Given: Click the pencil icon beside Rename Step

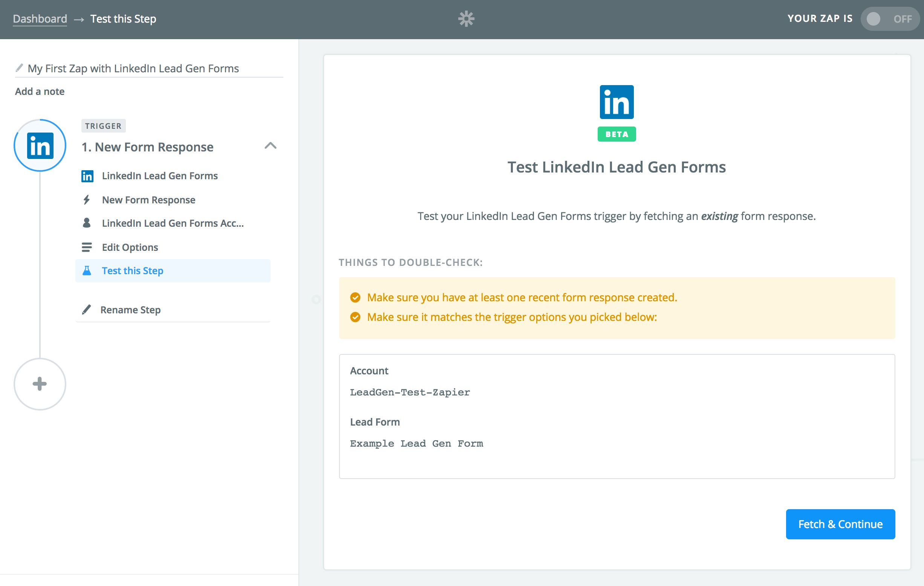Looking at the screenshot, I should point(87,310).
